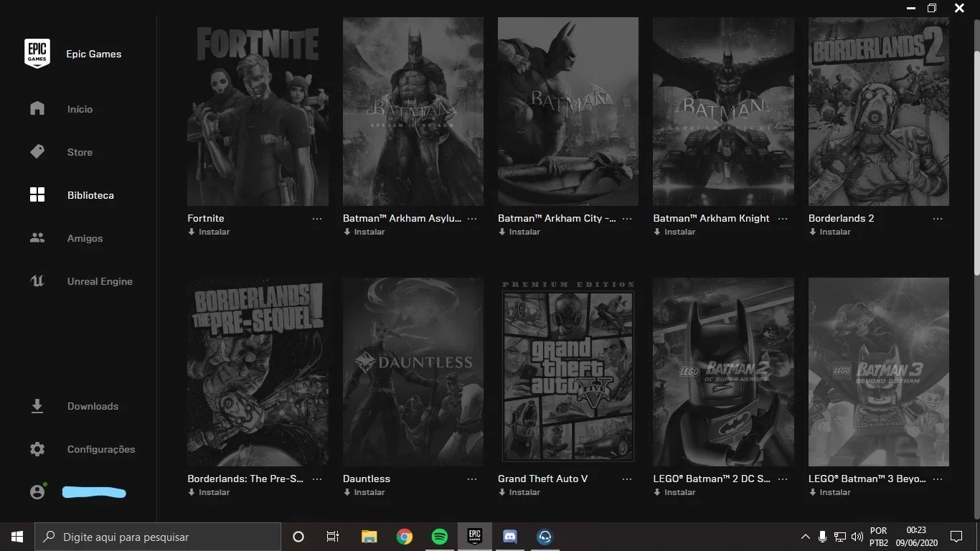Click the Epic Games logo icon
Image resolution: width=980 pixels, height=551 pixels.
coord(37,54)
